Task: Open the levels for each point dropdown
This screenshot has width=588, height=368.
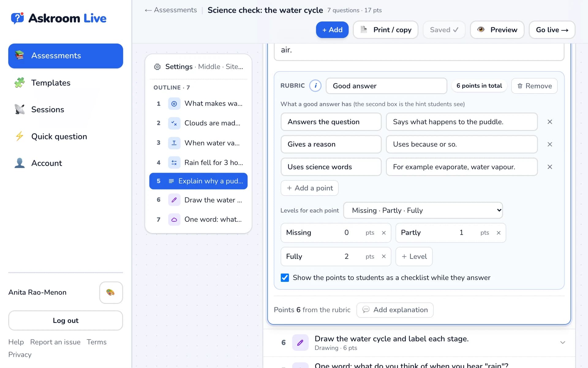Action: pyautogui.click(x=423, y=210)
